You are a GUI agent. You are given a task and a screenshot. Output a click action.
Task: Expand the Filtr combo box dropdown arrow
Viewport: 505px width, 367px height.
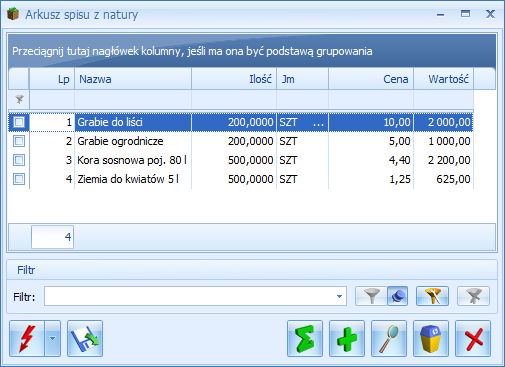tap(339, 296)
